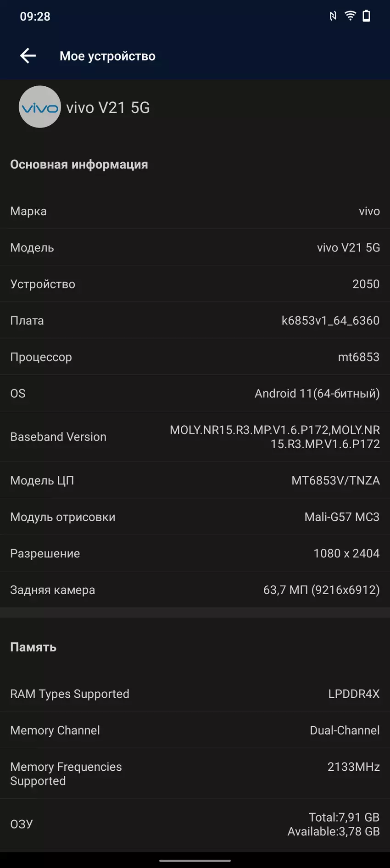Tap the 'Устройство' 2050 row

(195, 284)
